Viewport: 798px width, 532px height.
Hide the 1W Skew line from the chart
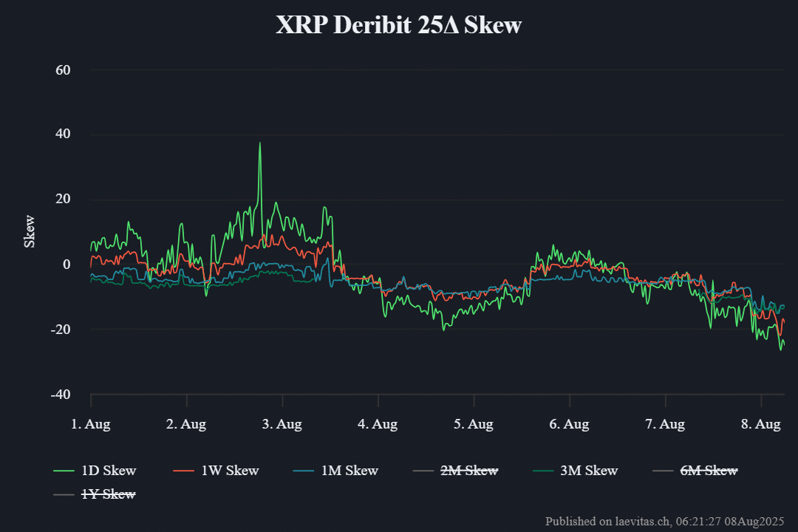pos(230,471)
